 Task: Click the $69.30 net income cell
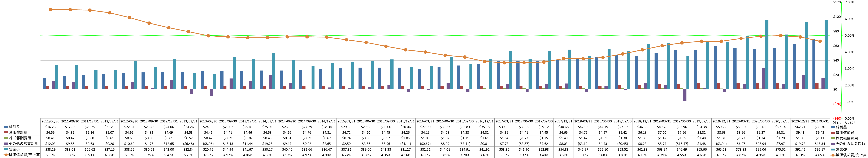pyautogui.click(x=820, y=127)
